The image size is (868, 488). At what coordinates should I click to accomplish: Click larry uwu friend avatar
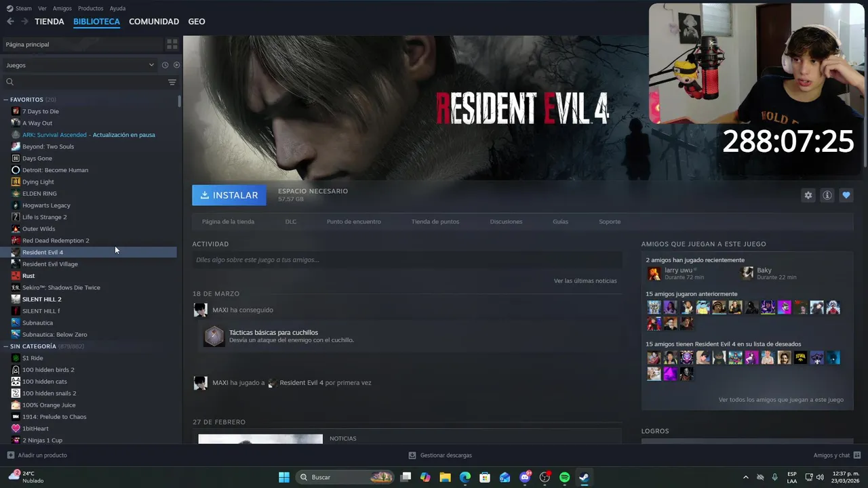pyautogui.click(x=654, y=273)
